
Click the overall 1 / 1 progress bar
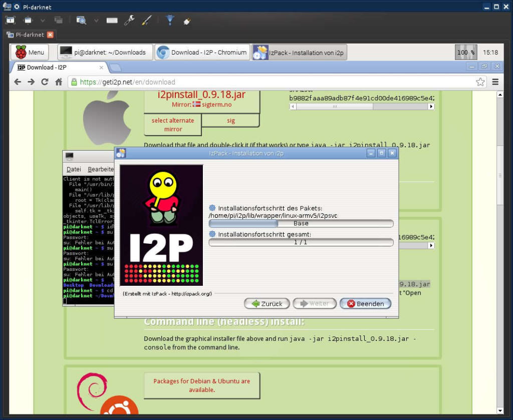(x=301, y=242)
